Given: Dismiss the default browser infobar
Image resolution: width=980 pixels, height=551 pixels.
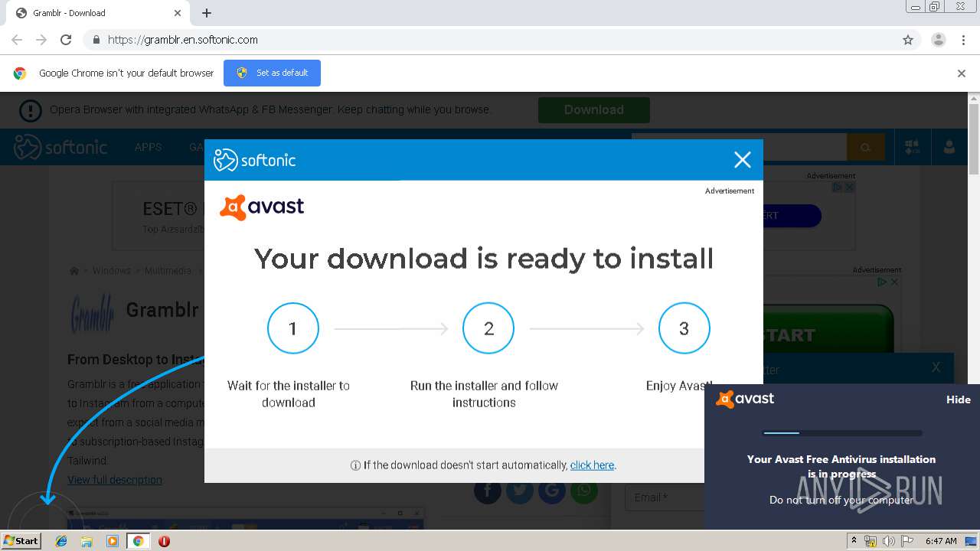Looking at the screenshot, I should [962, 73].
